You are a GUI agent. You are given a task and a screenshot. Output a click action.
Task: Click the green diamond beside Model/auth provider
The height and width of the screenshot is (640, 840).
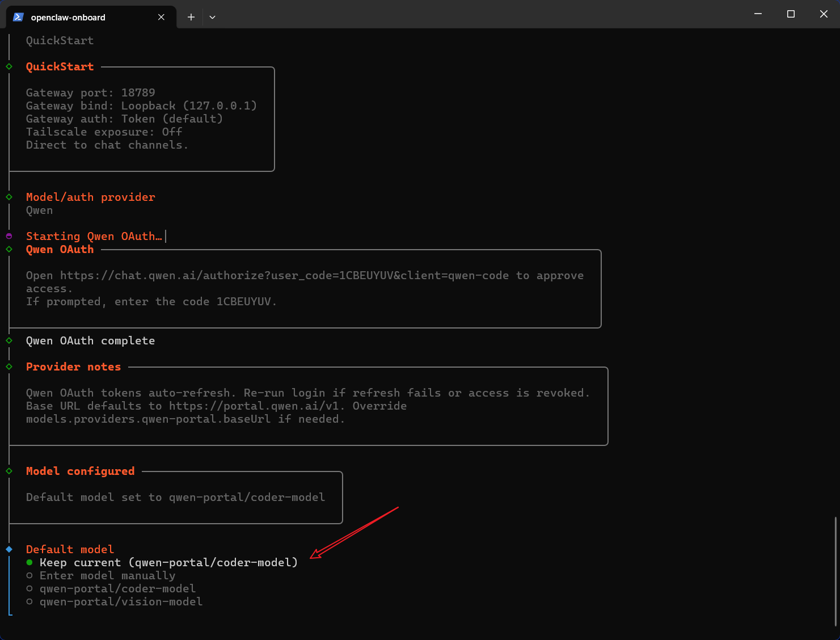point(9,197)
